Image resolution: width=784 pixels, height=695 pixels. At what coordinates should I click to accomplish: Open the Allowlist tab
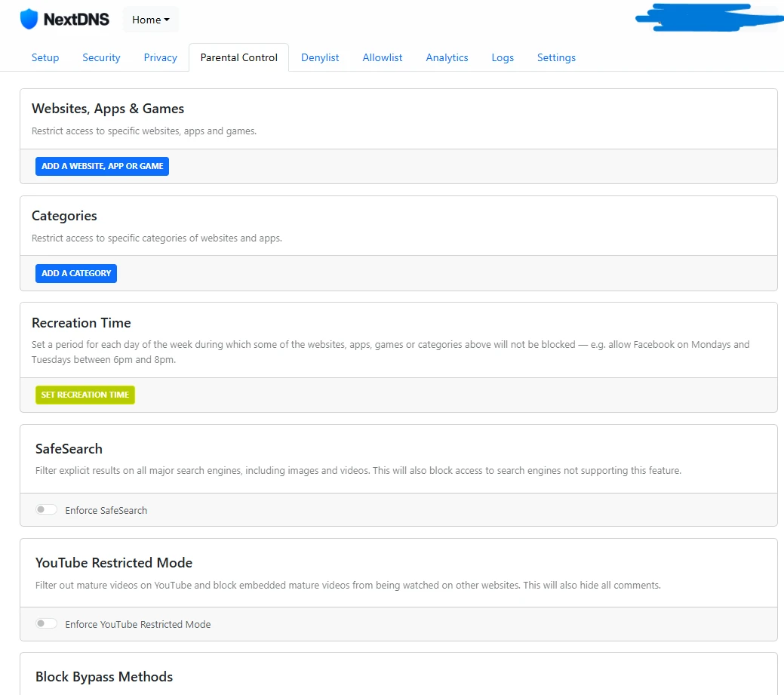[382, 57]
